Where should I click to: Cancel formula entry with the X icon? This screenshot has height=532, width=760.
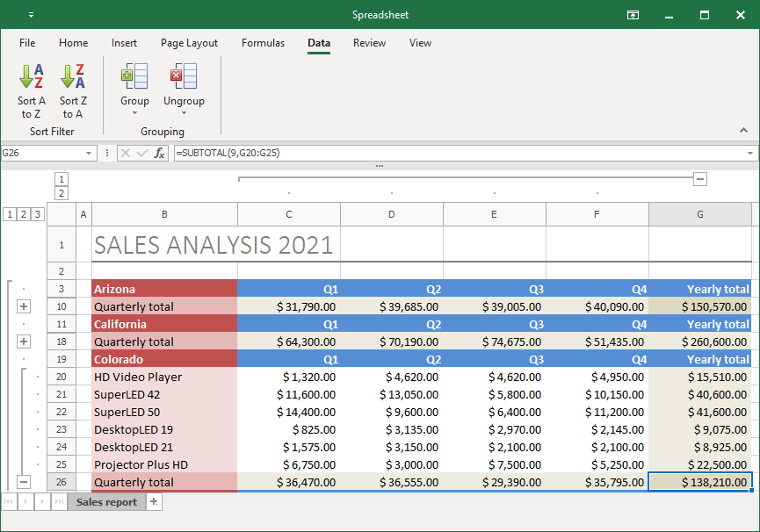pyautogui.click(x=126, y=153)
